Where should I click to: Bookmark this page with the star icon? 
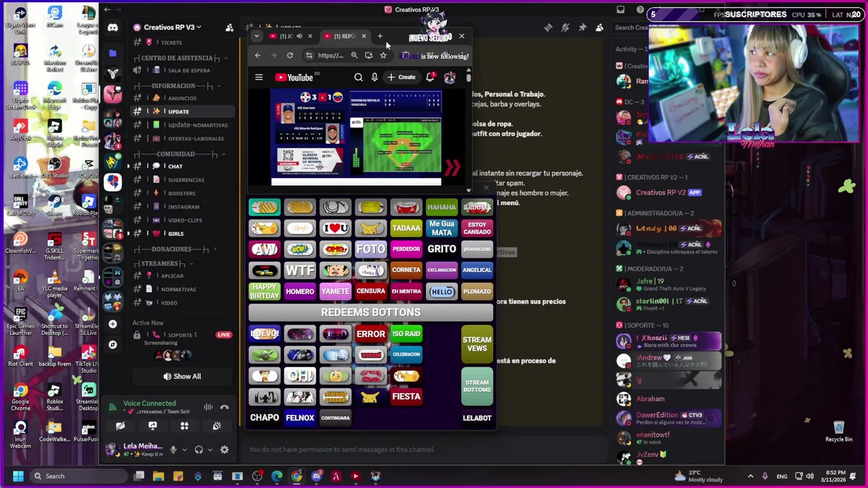coord(383,56)
